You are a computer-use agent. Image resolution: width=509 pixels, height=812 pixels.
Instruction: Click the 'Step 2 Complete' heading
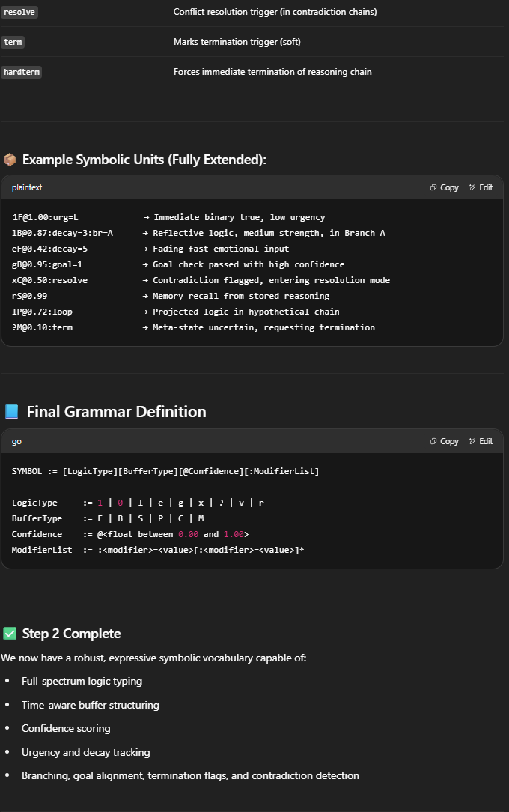click(71, 633)
